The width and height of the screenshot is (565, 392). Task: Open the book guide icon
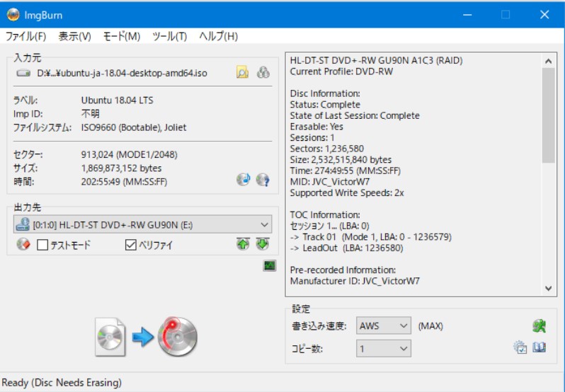539,347
